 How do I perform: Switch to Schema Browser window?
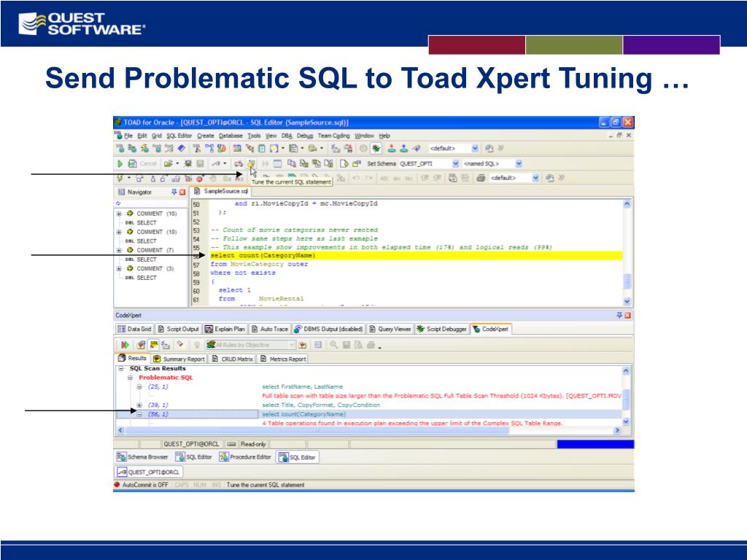point(142,457)
